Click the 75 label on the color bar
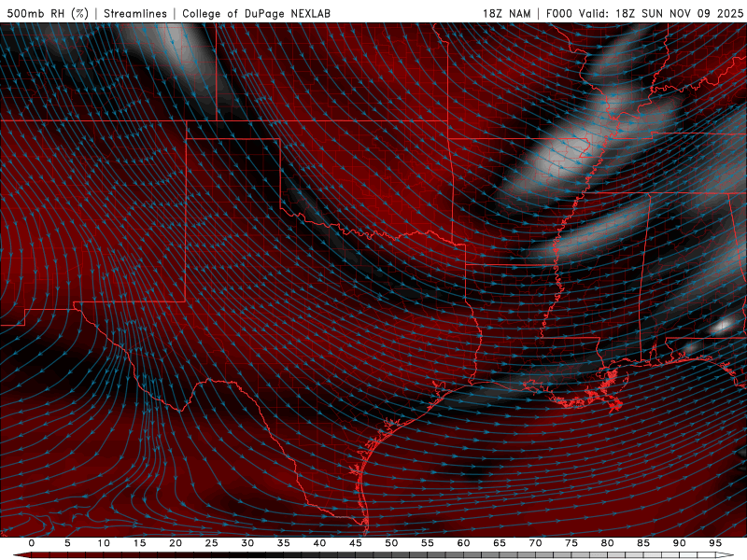 tap(571, 543)
